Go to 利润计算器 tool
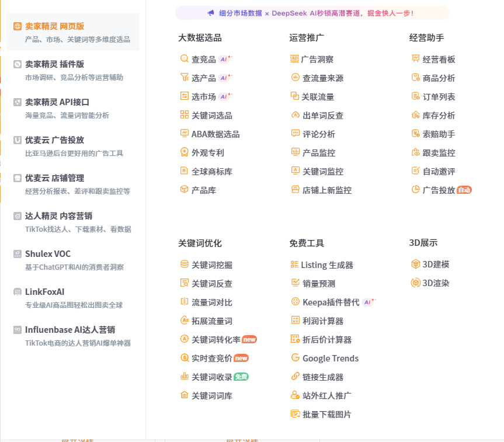The image size is (504, 442). pyautogui.click(x=322, y=321)
